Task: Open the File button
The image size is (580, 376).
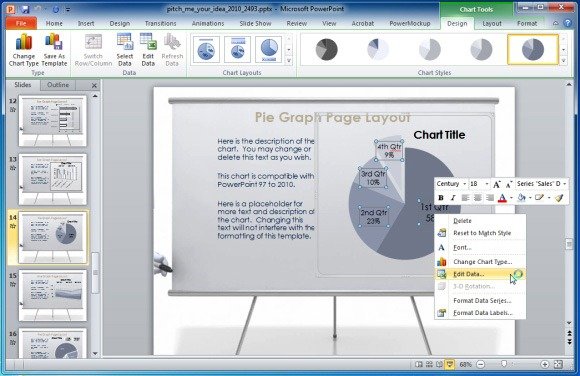Action: pos(21,23)
